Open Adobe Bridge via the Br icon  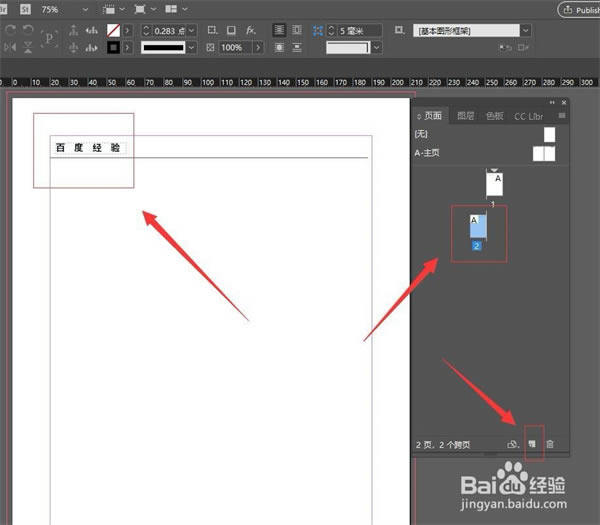tap(3, 9)
